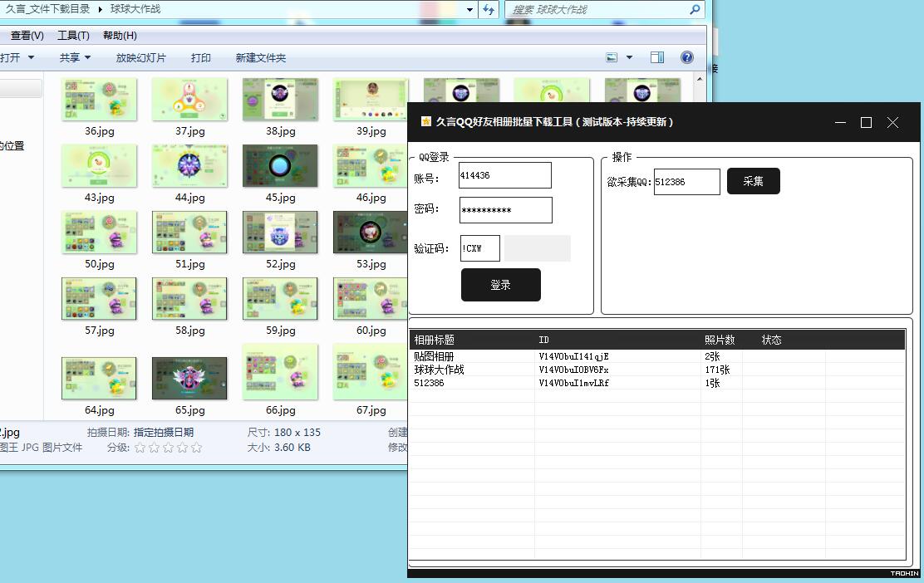
Task: Open the 工具(T) menu
Action: coord(73,36)
